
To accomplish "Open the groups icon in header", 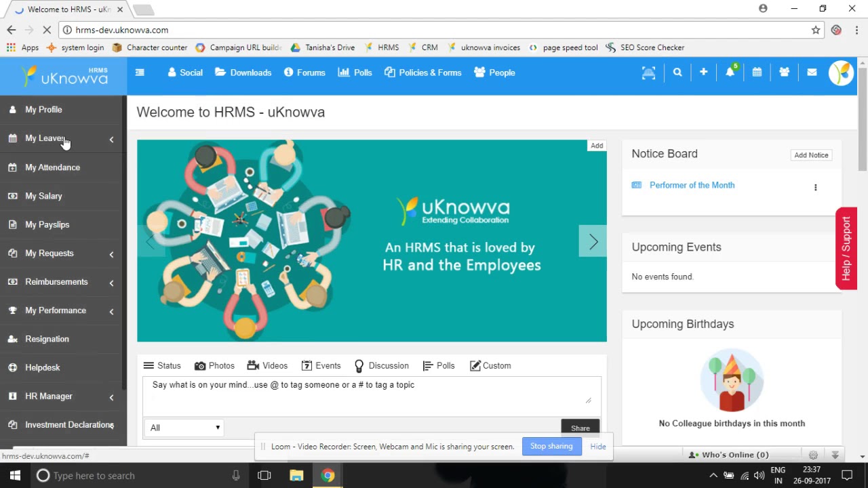I will click(x=785, y=73).
